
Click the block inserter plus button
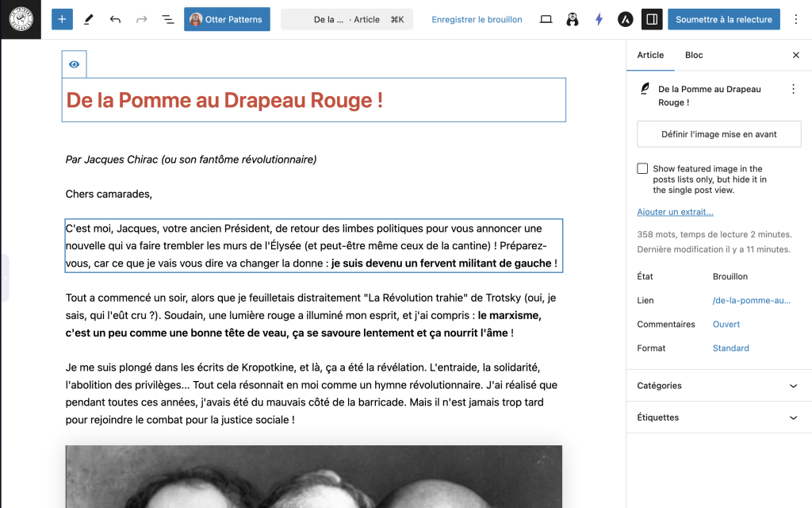(62, 19)
